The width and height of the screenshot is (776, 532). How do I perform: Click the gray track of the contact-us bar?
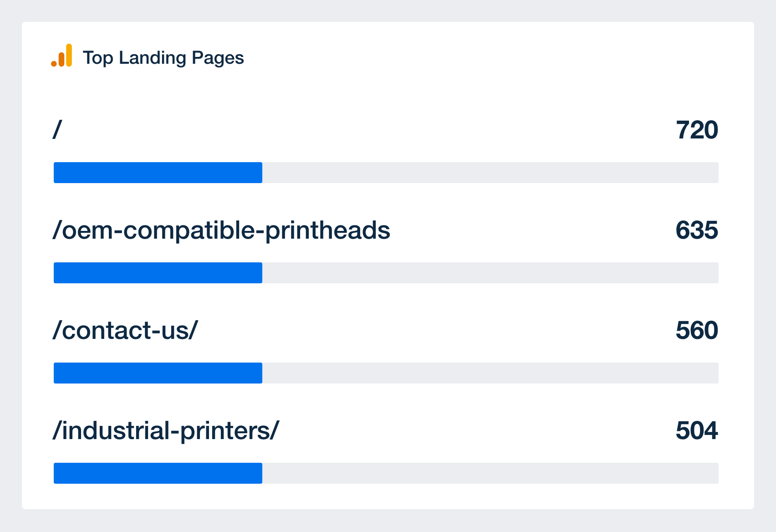[x=490, y=373]
